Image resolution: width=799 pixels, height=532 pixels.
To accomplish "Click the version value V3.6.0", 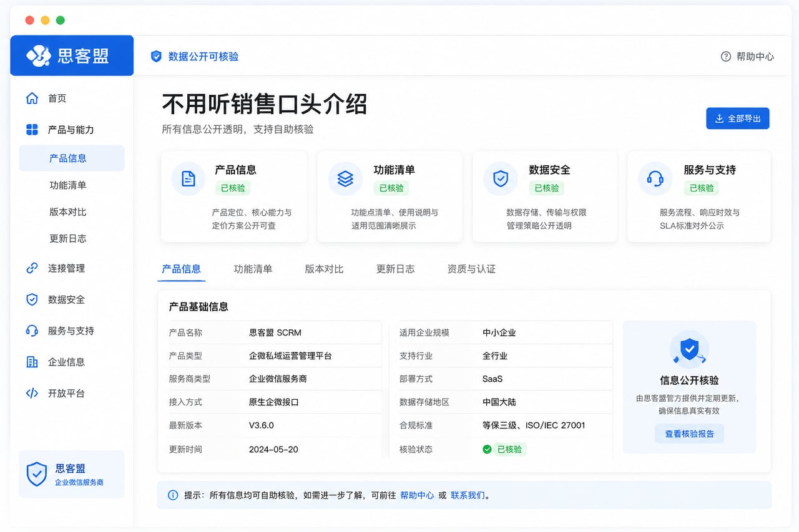I will (x=262, y=425).
